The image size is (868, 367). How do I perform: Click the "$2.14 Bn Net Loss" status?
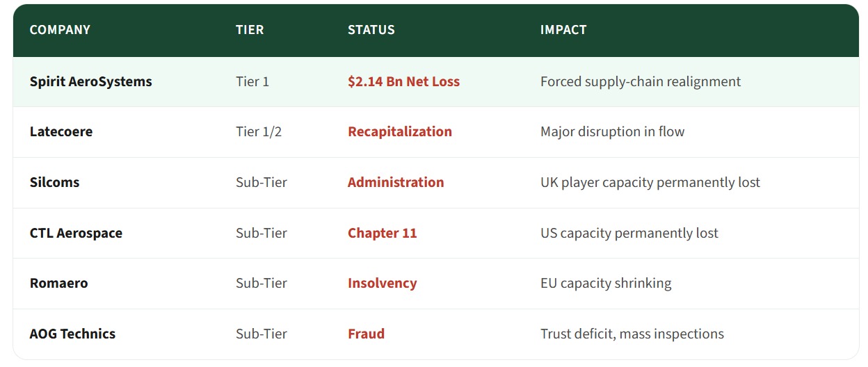coord(403,81)
